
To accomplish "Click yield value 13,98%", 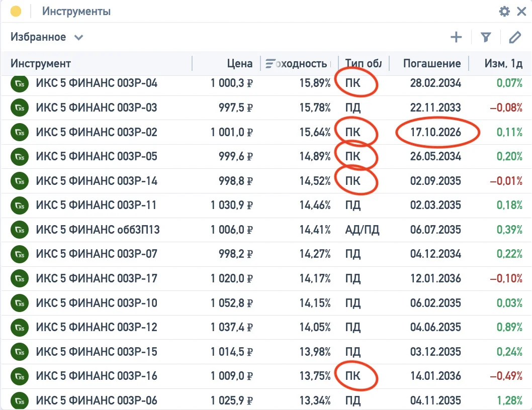I will 315,352.
